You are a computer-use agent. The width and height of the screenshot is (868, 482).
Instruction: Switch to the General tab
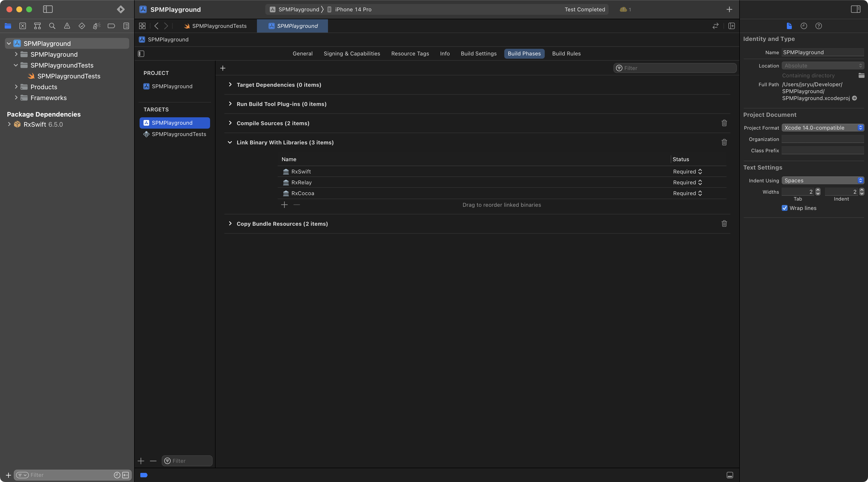(302, 53)
